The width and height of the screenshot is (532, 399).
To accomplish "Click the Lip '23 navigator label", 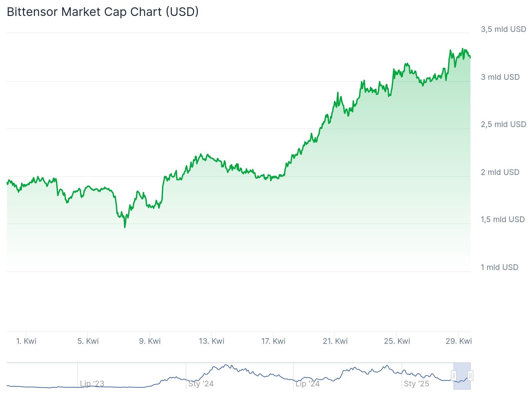I will (92, 384).
